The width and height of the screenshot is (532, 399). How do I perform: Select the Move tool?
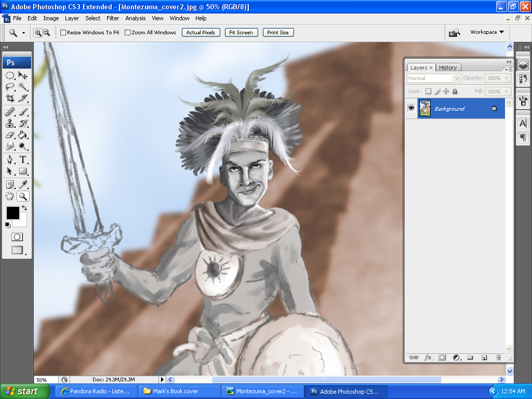(x=23, y=75)
